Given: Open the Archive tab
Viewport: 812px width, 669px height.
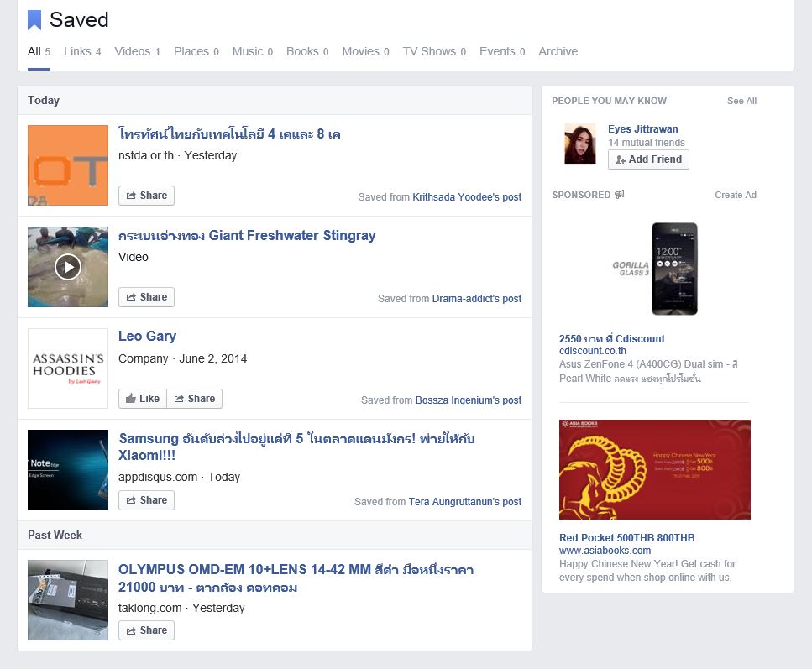Looking at the screenshot, I should click(x=558, y=51).
